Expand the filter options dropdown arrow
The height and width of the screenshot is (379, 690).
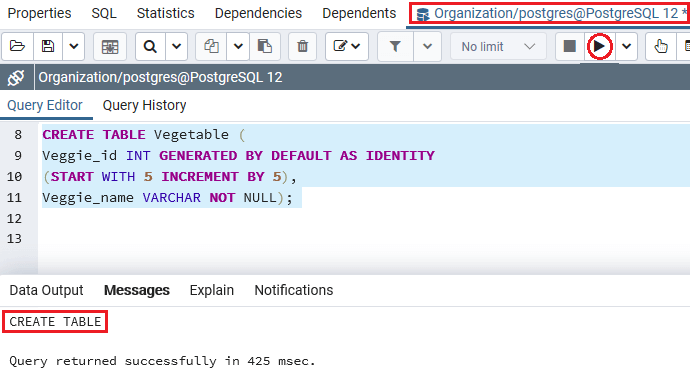(x=427, y=46)
